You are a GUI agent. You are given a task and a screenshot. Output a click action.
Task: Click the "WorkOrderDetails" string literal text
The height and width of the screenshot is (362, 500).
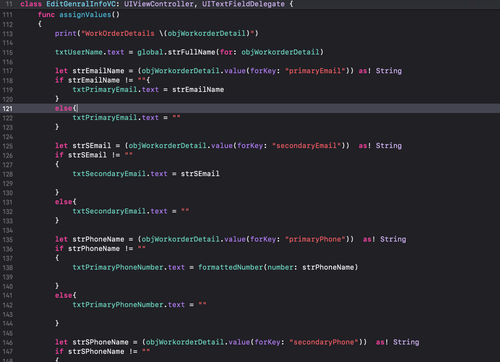tap(120, 33)
